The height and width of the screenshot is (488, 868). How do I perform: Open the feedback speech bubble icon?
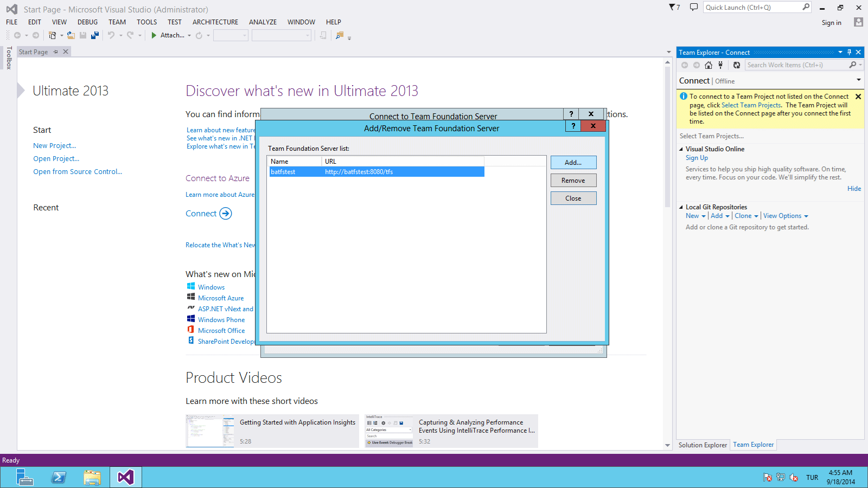693,7
